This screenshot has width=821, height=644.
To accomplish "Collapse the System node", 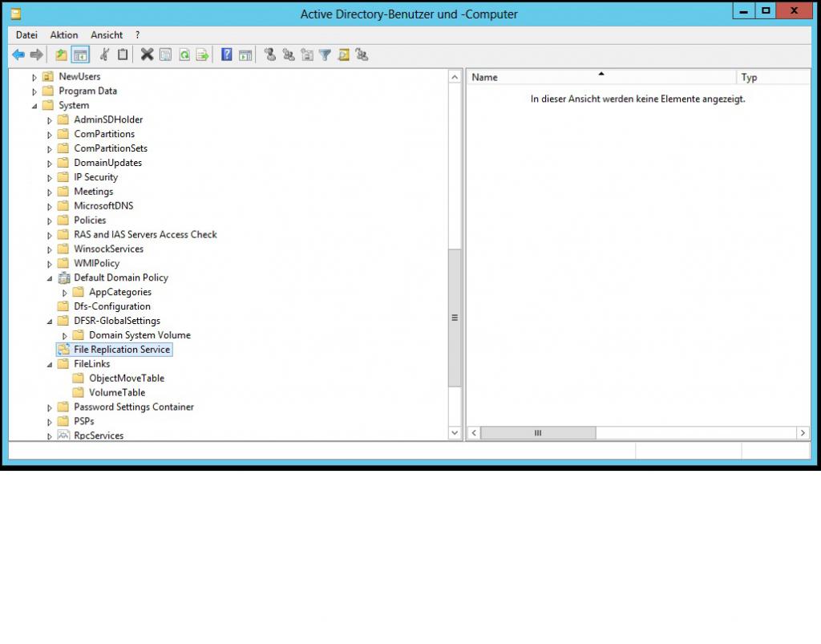I will pos(34,106).
